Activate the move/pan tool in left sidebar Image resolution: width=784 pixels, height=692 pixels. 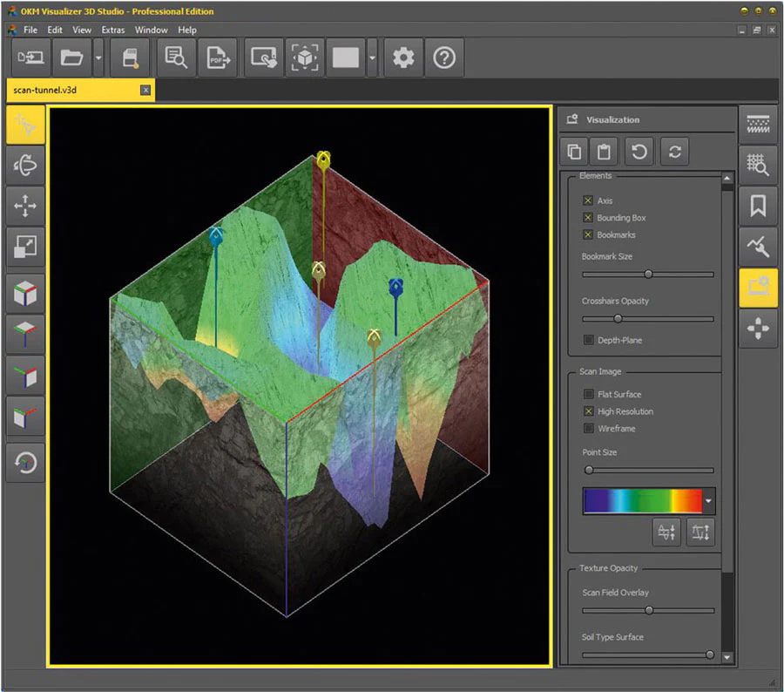click(25, 207)
